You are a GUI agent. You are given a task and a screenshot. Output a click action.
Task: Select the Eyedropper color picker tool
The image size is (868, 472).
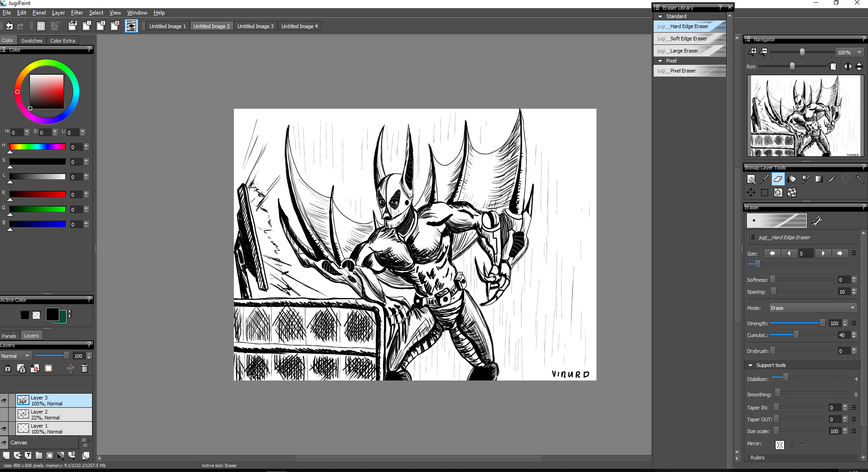(x=832, y=179)
